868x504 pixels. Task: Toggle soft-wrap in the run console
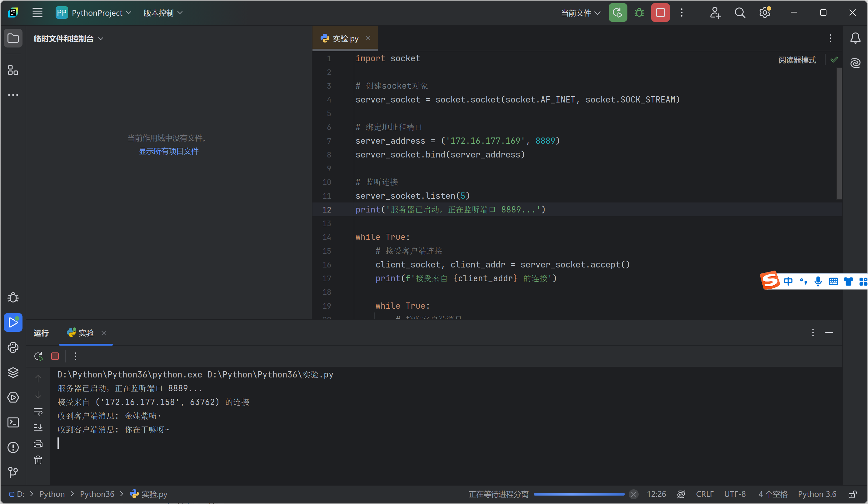38,411
